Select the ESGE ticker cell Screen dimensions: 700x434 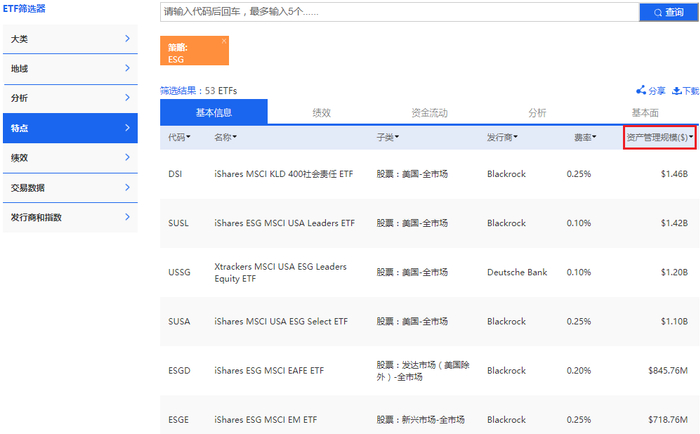click(179, 419)
